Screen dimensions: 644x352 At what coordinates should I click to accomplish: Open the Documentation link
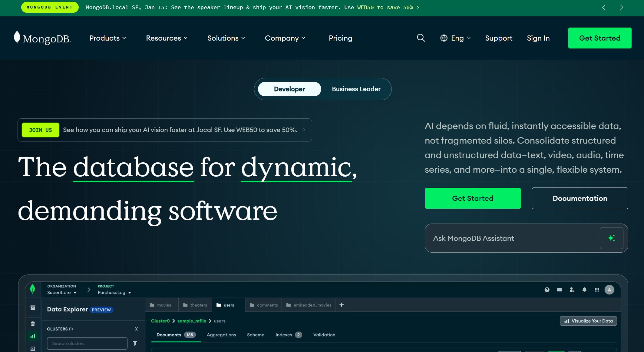580,198
